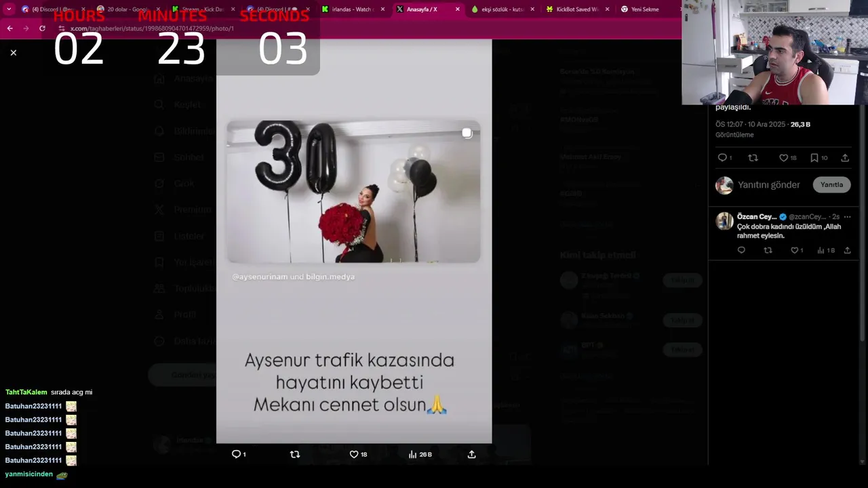This screenshot has width=868, height=488.
Task: Share icon in the post detail panel
Action: click(845, 158)
